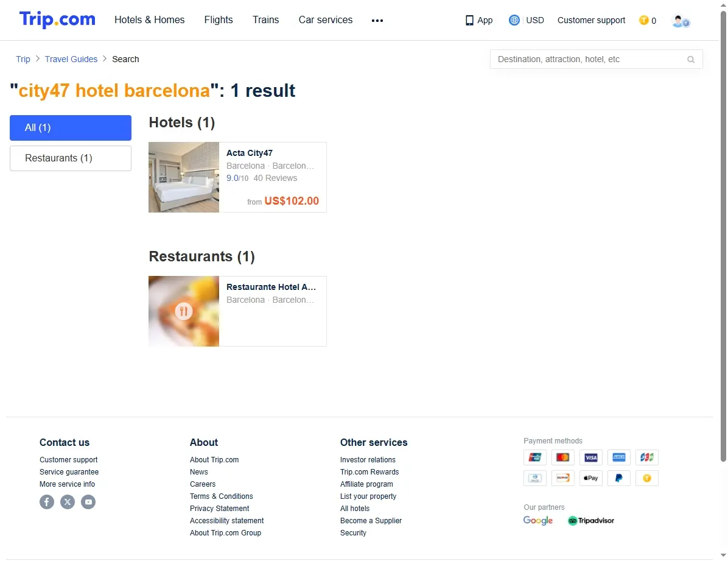This screenshot has width=728, height=561.
Task: Open Careers footer link
Action: tap(203, 484)
